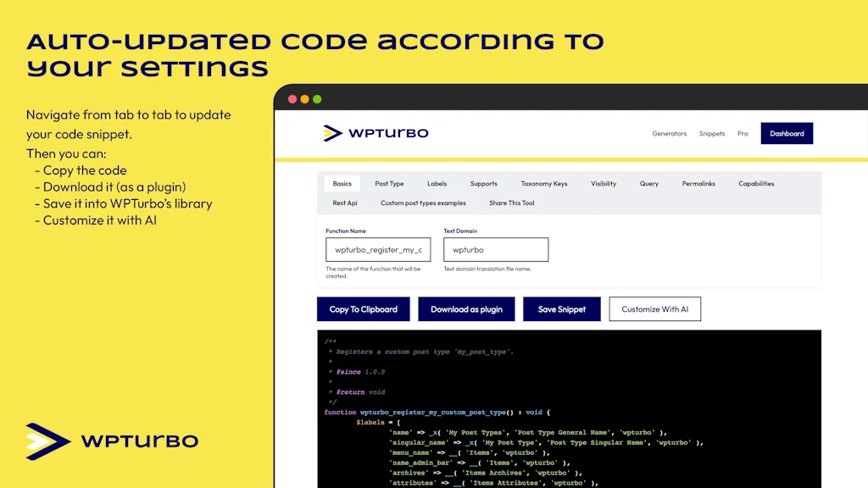Image resolution: width=868 pixels, height=488 pixels.
Task: Click the yellow traffic light dot
Action: [304, 98]
